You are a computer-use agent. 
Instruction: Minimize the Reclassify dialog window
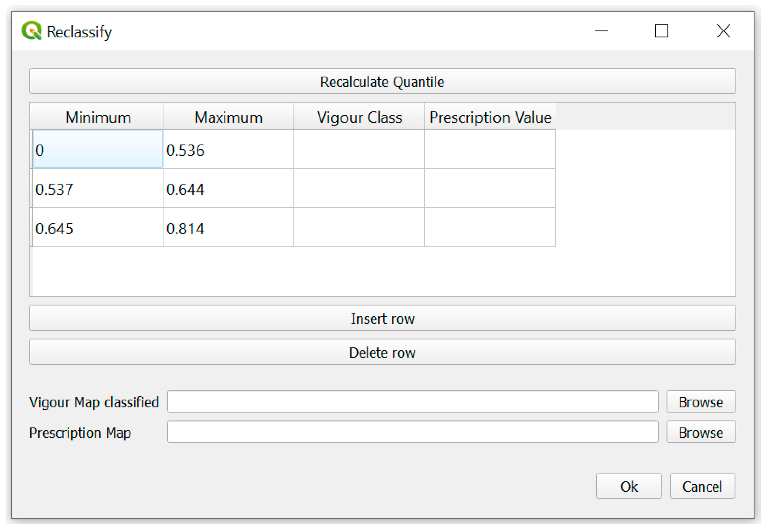(x=601, y=31)
